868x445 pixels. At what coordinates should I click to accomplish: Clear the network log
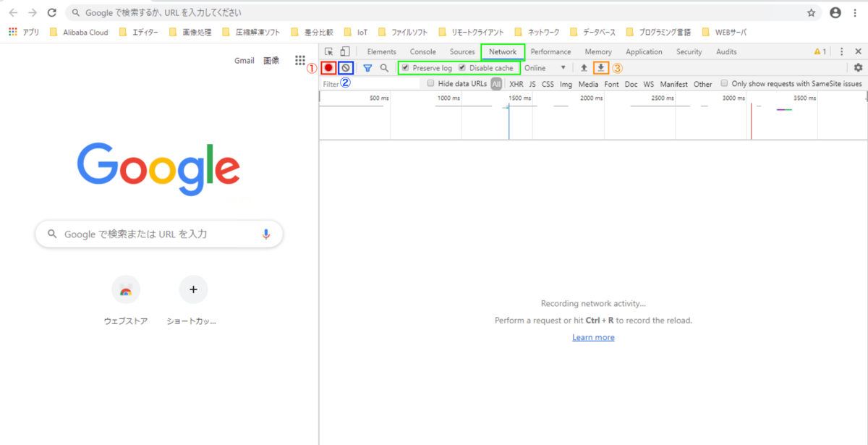(x=346, y=68)
